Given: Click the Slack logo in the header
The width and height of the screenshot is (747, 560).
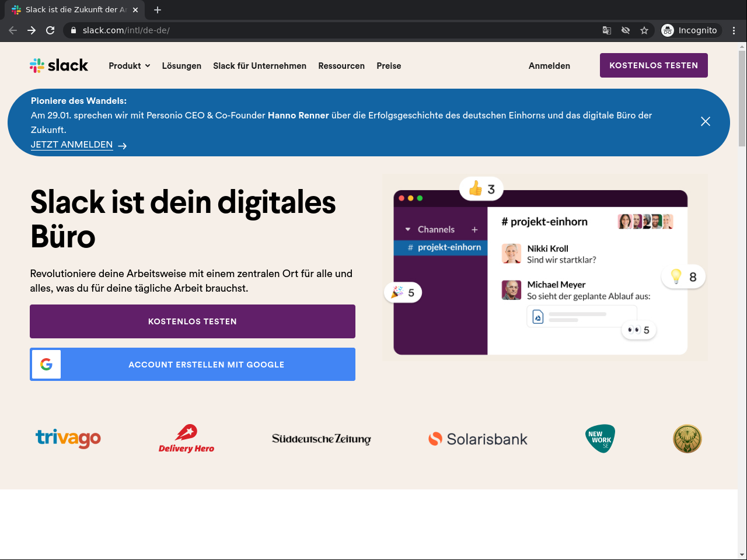Looking at the screenshot, I should point(59,65).
